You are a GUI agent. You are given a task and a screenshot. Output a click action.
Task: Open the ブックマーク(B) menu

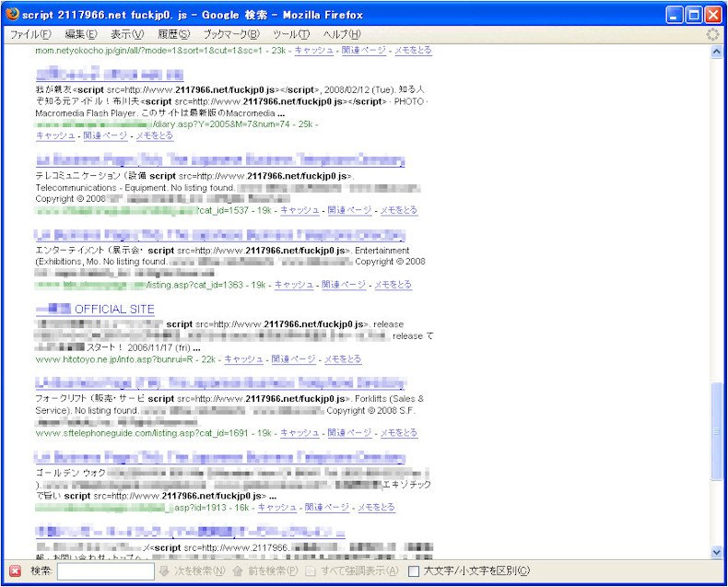[231, 34]
